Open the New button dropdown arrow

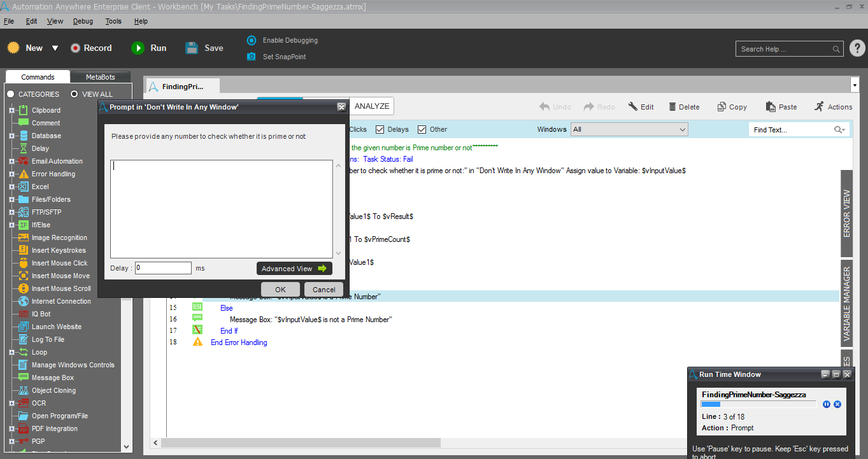[x=55, y=48]
